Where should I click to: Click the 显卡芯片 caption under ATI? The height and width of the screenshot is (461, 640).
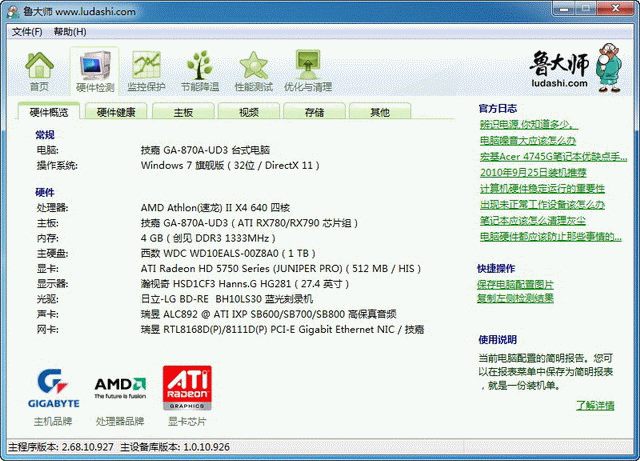point(187,421)
